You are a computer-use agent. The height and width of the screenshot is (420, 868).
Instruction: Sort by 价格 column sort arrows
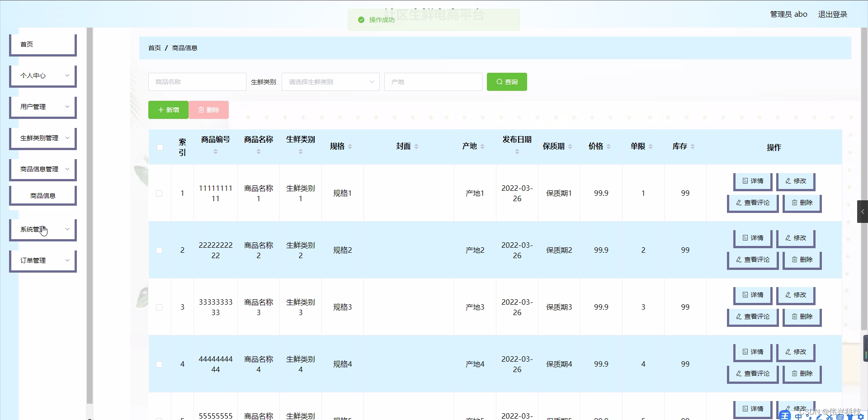[x=609, y=146]
